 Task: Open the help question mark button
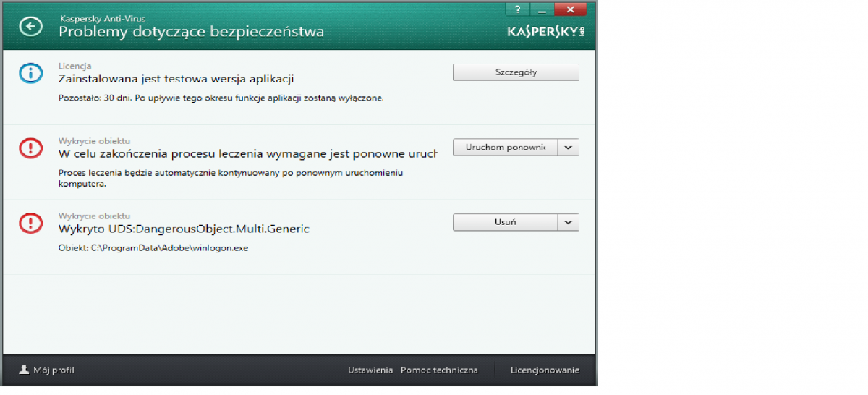518,9
